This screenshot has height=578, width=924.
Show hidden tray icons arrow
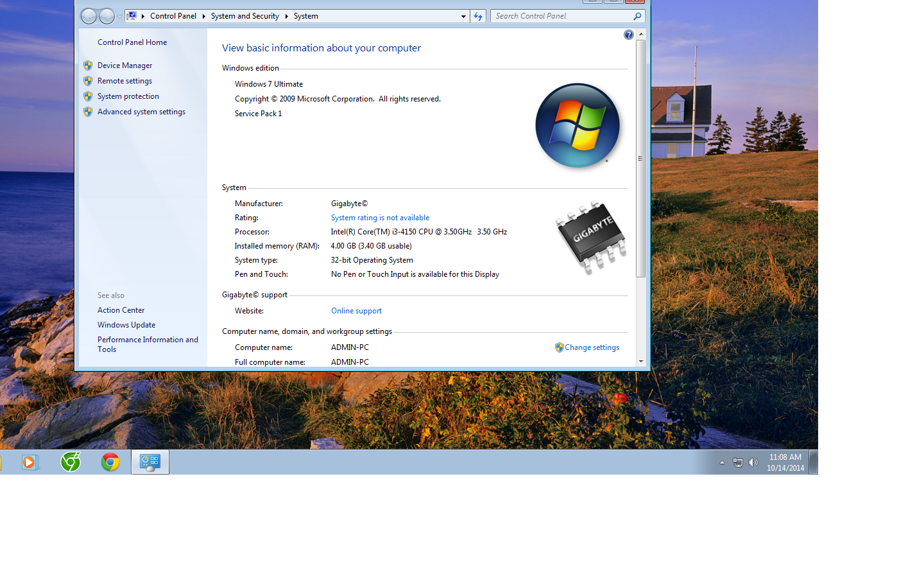point(722,462)
